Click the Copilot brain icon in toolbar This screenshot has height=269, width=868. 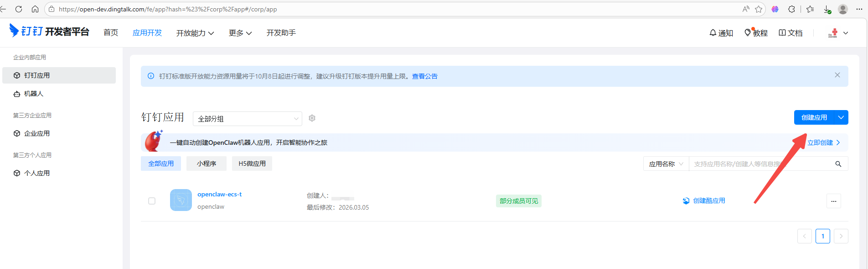tap(775, 9)
